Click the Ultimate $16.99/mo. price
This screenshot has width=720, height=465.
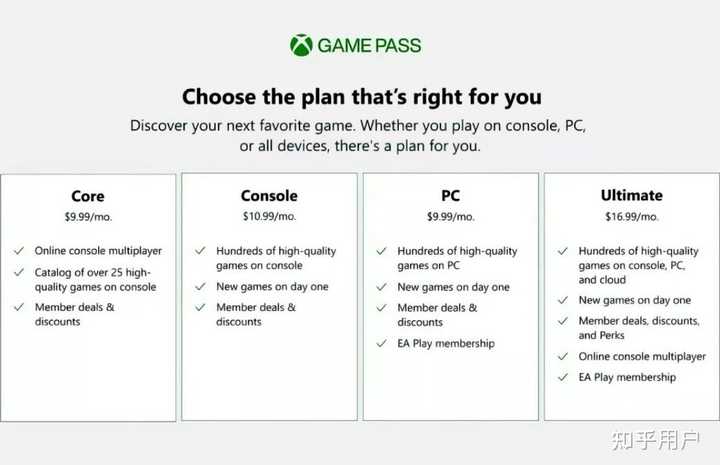[631, 216]
